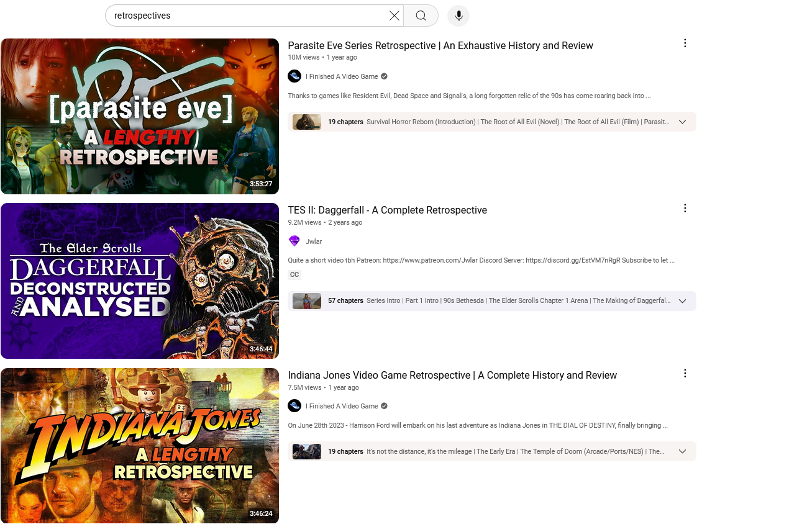Open the Parasite Eve retrospective thumbnail
789x532 pixels.
140,116
